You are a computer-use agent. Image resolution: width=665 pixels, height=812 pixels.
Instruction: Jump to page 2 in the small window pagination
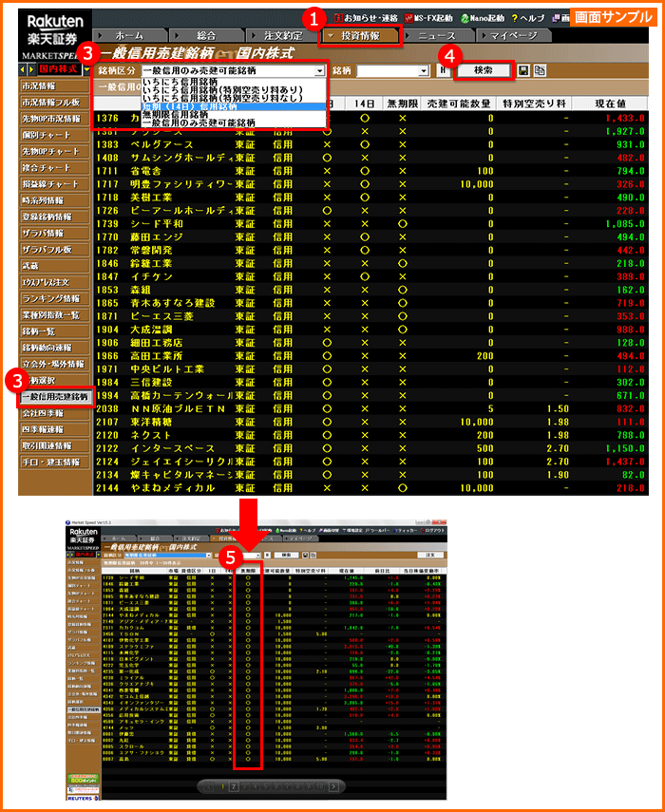pyautogui.click(x=233, y=786)
